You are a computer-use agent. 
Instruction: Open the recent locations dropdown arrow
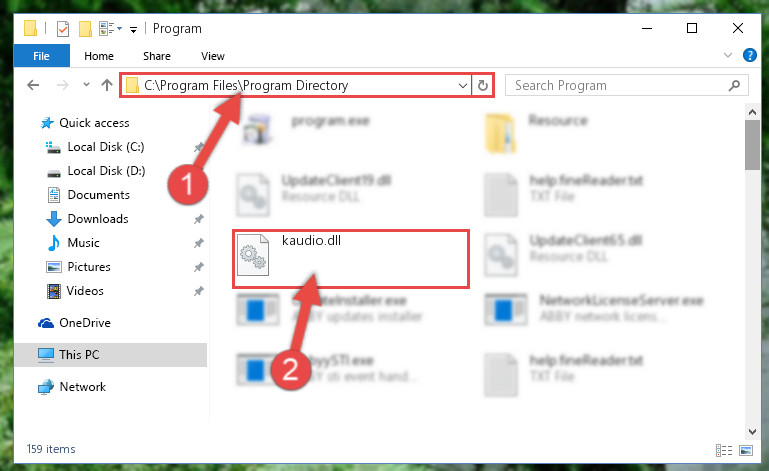tap(86, 85)
